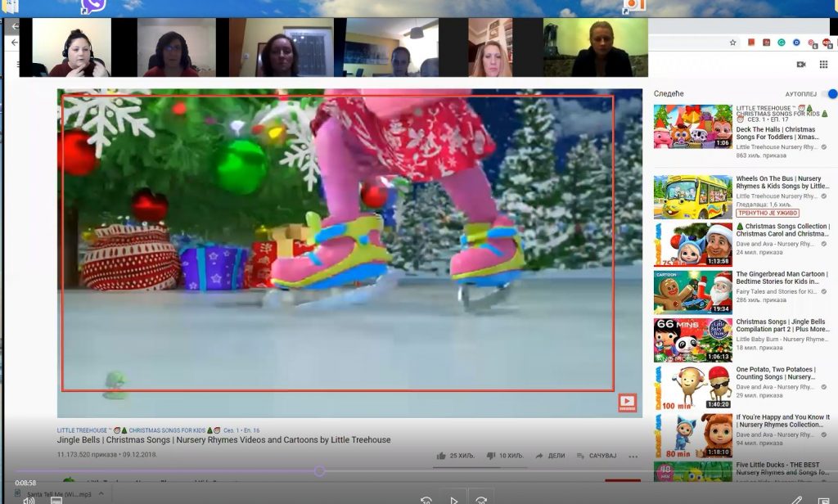Viewport: 838px width, 504px height.
Task: Open the Gingerbread Man Cartoon video thumbnail
Action: coord(692,292)
